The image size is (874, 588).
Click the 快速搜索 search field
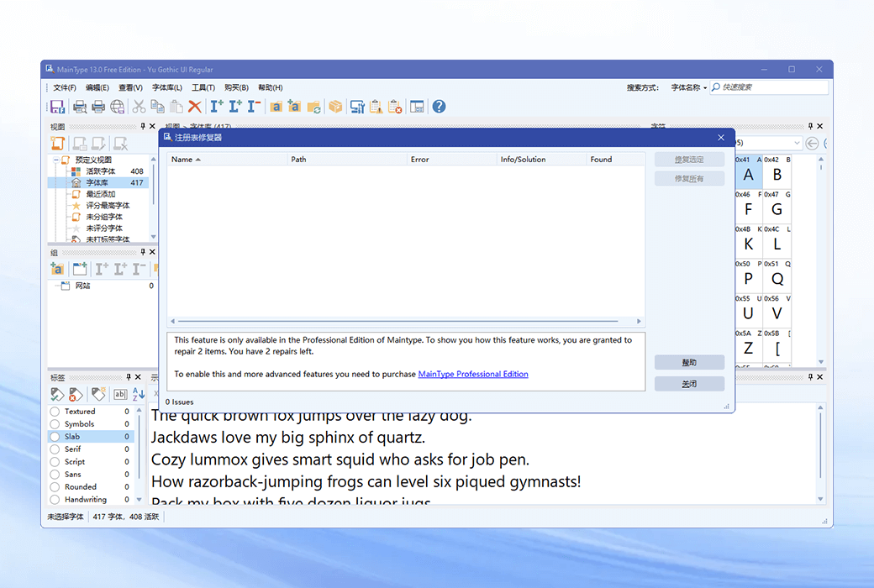pos(769,87)
